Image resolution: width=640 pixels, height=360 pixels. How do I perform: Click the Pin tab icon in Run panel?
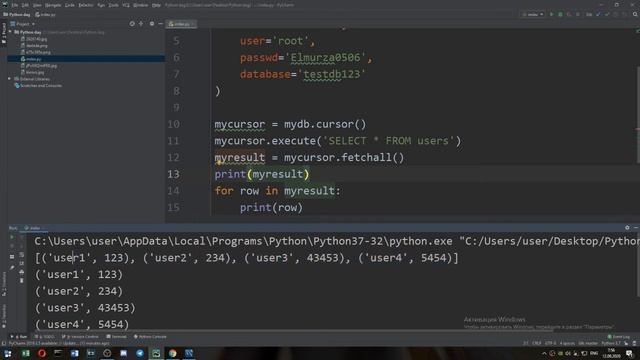coord(12,268)
